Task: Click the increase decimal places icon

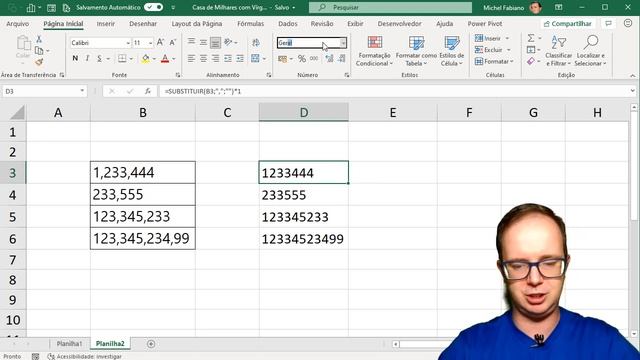Action: (329, 59)
